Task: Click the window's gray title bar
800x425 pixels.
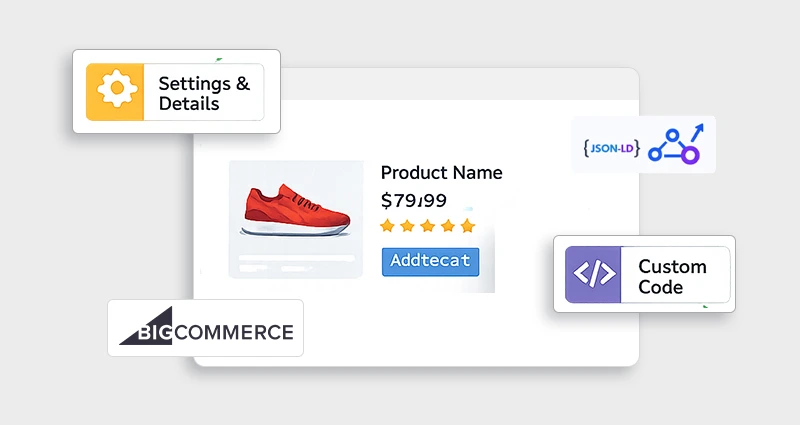Action: [x=416, y=84]
